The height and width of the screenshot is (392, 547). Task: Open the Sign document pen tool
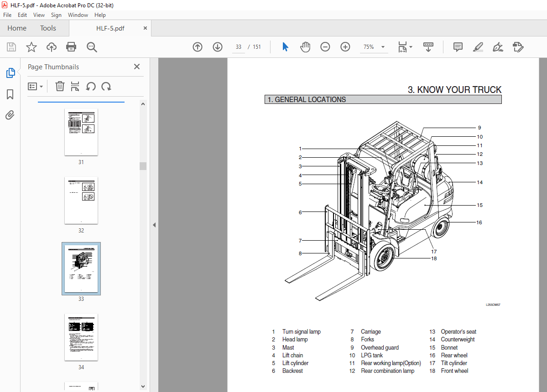pos(498,46)
